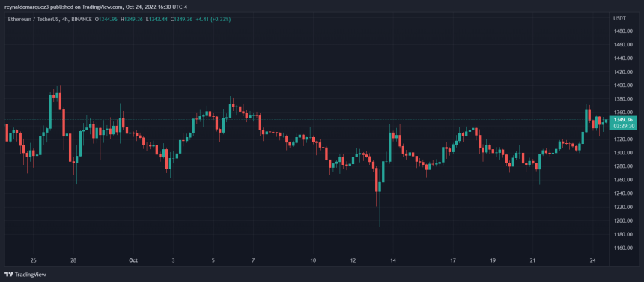Click the 26 date label on time axis
This screenshot has width=644, height=282.
pyautogui.click(x=34, y=260)
